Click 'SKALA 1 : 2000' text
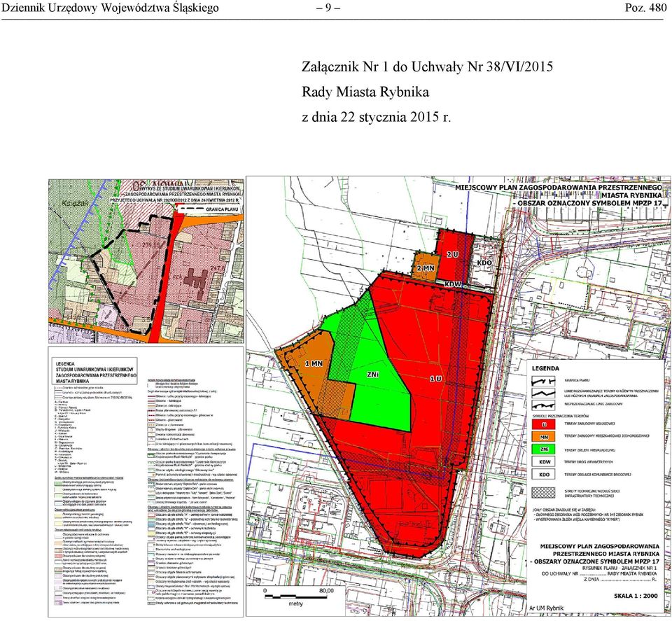 tap(635, 596)
